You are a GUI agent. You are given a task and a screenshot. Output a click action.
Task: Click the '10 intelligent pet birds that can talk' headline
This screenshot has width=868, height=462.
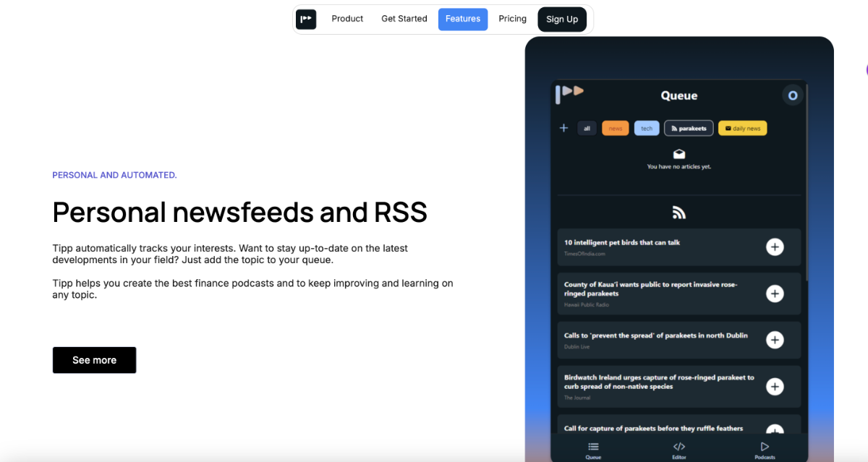pos(622,243)
